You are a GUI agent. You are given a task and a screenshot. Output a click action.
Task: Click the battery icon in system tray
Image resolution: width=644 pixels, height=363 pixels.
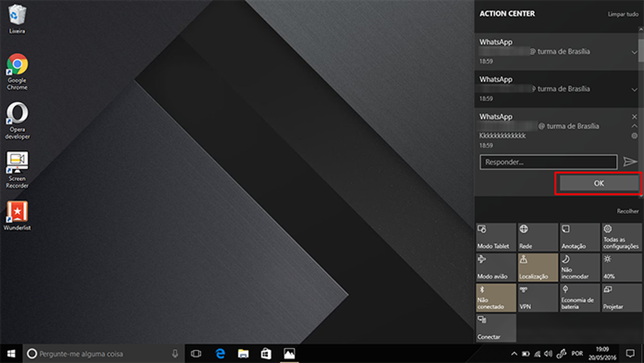pyautogui.click(x=526, y=354)
